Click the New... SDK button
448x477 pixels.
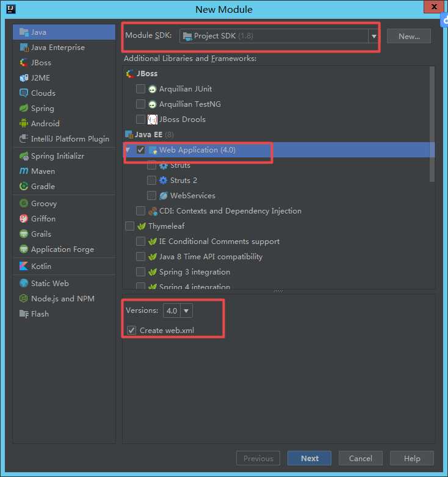409,36
